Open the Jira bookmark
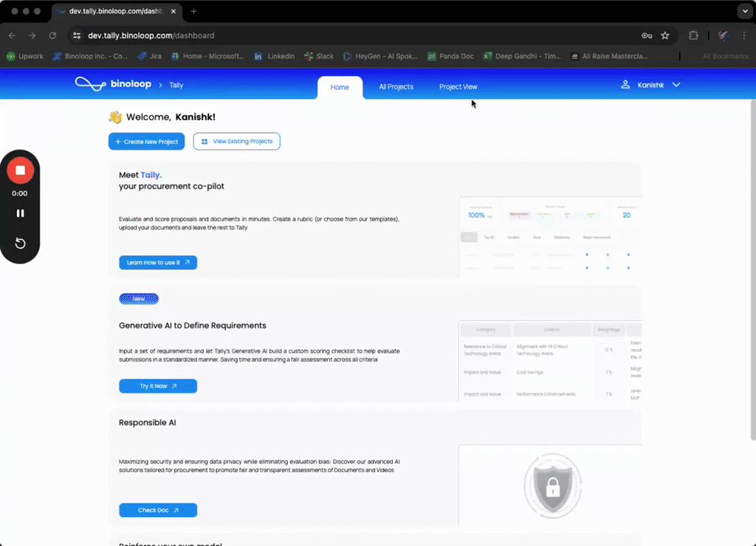This screenshot has height=546, width=756. click(149, 56)
